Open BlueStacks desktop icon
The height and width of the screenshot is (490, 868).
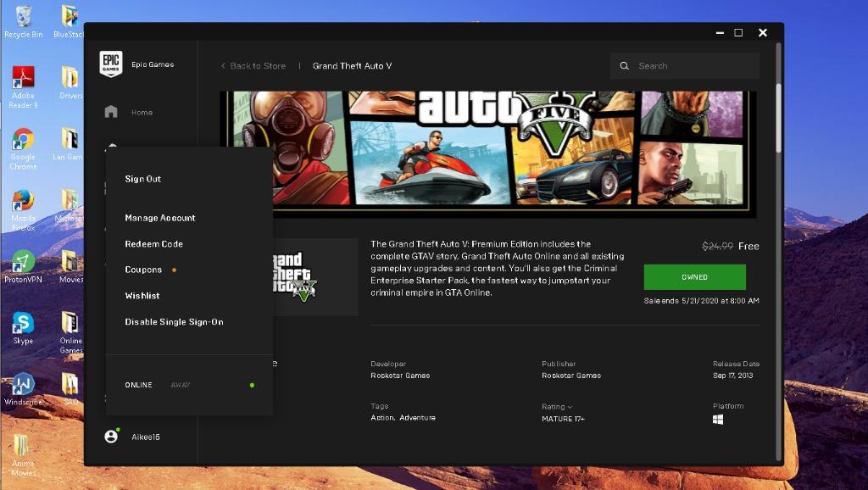point(70,22)
